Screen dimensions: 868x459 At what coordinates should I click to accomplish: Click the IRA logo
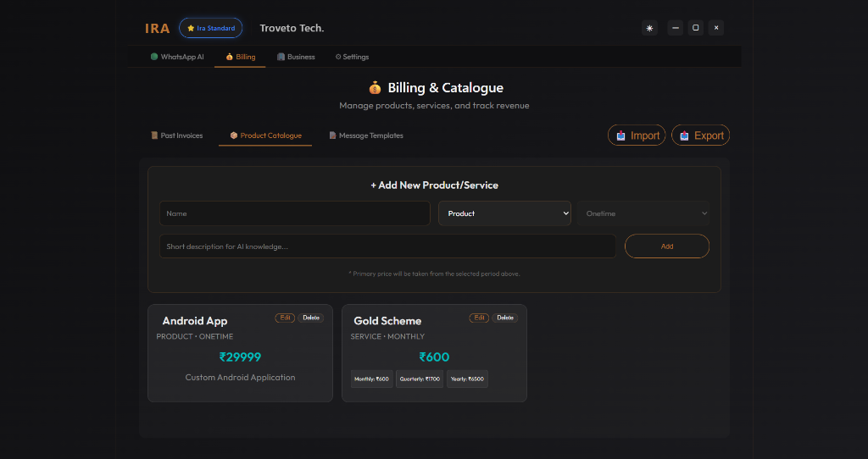157,28
